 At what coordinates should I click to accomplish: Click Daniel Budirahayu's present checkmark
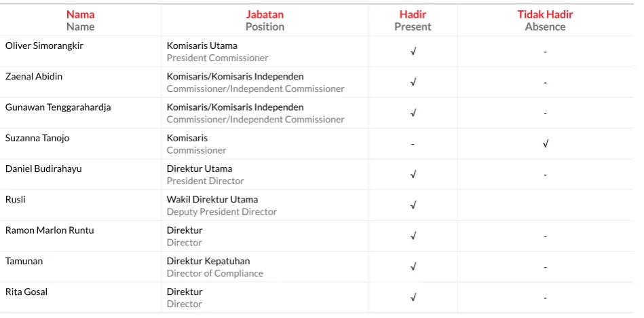tap(413, 175)
